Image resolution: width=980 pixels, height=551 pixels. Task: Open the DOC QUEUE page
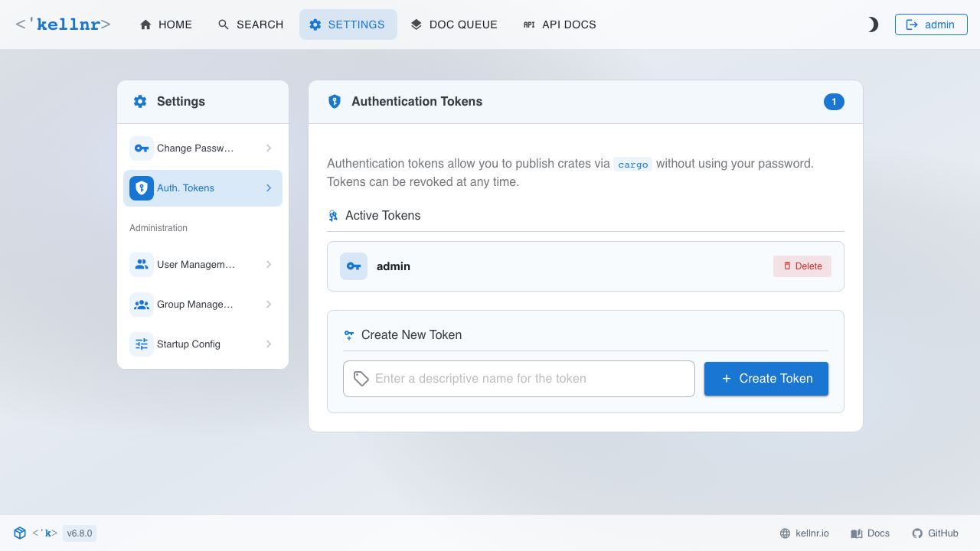(x=454, y=24)
